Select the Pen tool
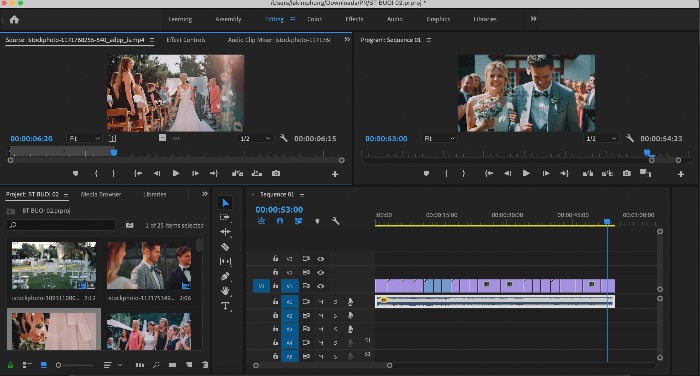 click(x=225, y=276)
